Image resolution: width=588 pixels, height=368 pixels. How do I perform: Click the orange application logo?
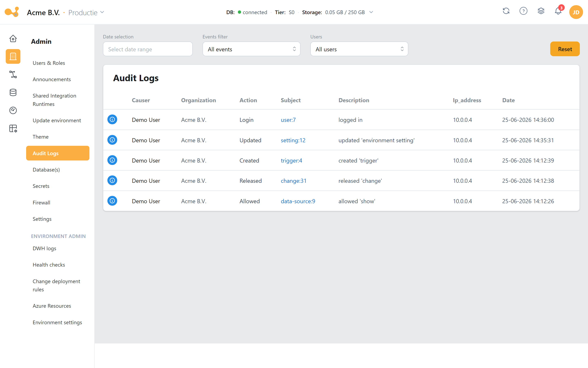pyautogui.click(x=12, y=12)
